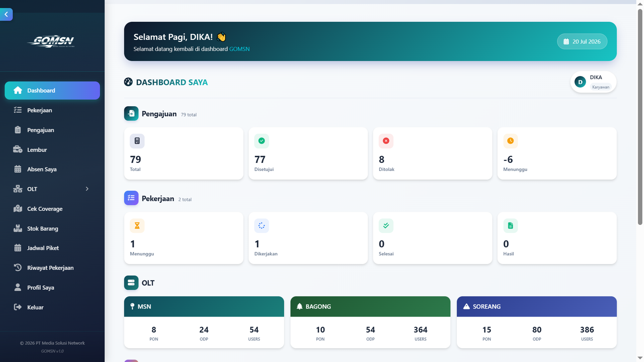
Task: Click the Keluar logout icon
Action: pos(18,307)
